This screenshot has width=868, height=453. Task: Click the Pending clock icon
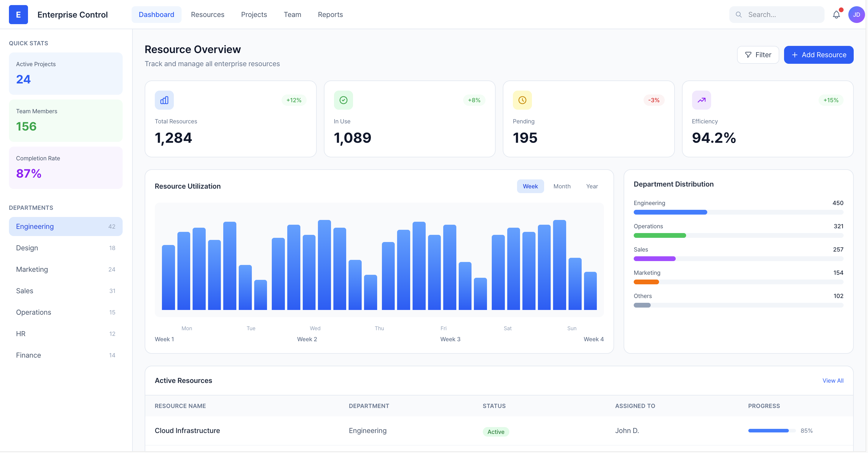pos(522,100)
